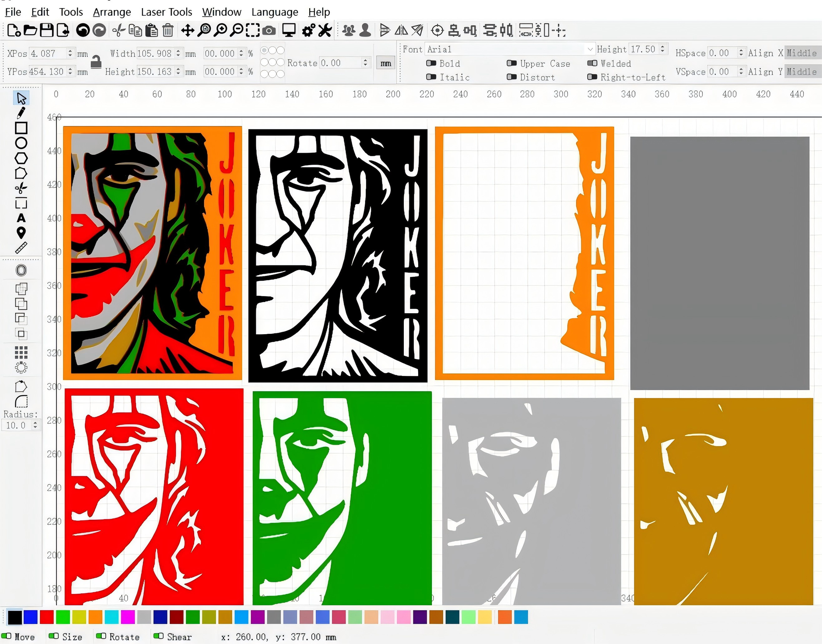
Task: Save the project with the floppy disk icon
Action: tap(46, 30)
